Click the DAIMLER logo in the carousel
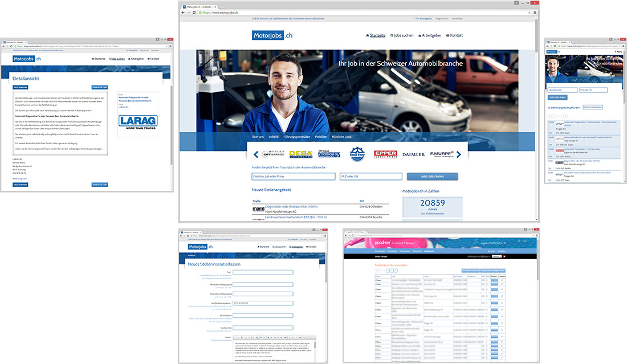 pyautogui.click(x=413, y=154)
